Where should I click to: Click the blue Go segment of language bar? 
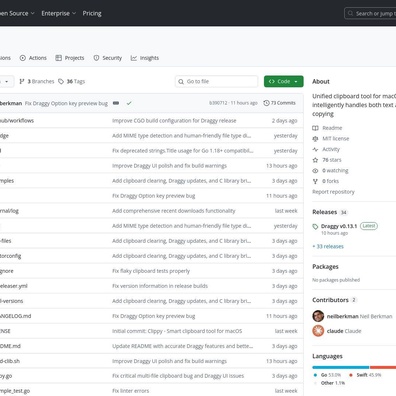341,367
